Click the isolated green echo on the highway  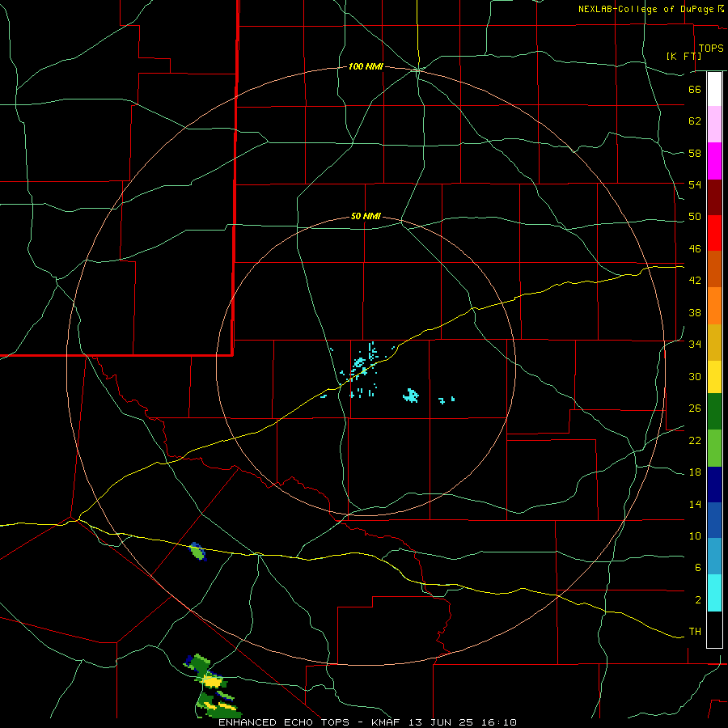click(197, 552)
